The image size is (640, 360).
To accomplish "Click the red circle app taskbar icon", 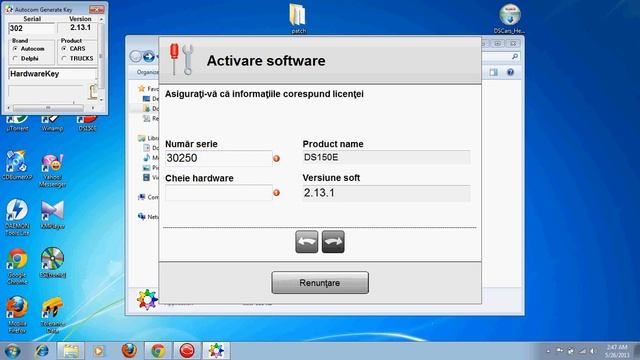I will [x=187, y=351].
